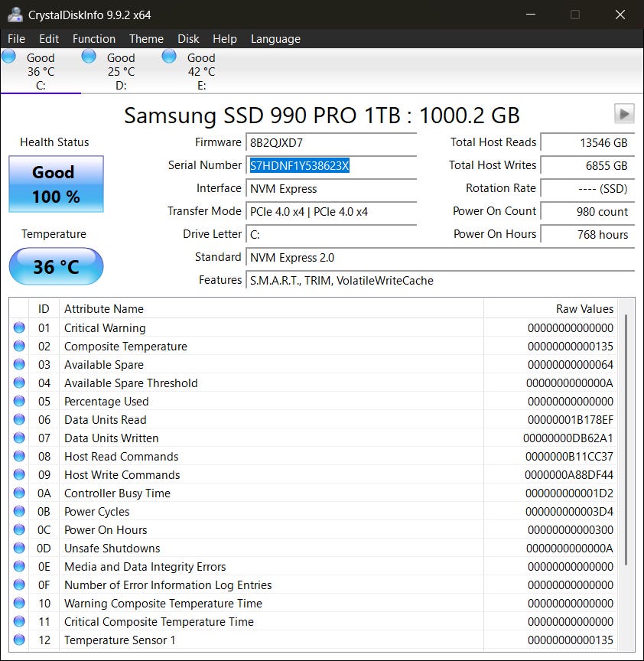The width and height of the screenshot is (644, 661).
Task: Click status orb for Data Units Read row
Action: click(19, 419)
